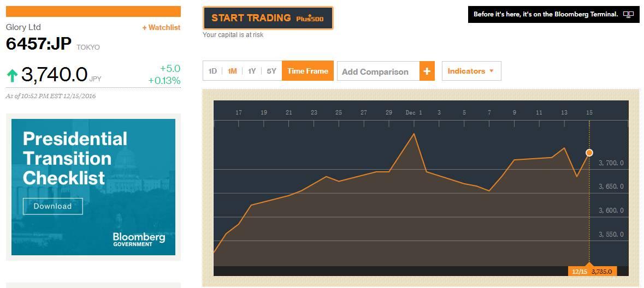Image resolution: width=644 pixels, height=288 pixels.
Task: Click the TOKYO exchange label
Action: tap(88, 47)
